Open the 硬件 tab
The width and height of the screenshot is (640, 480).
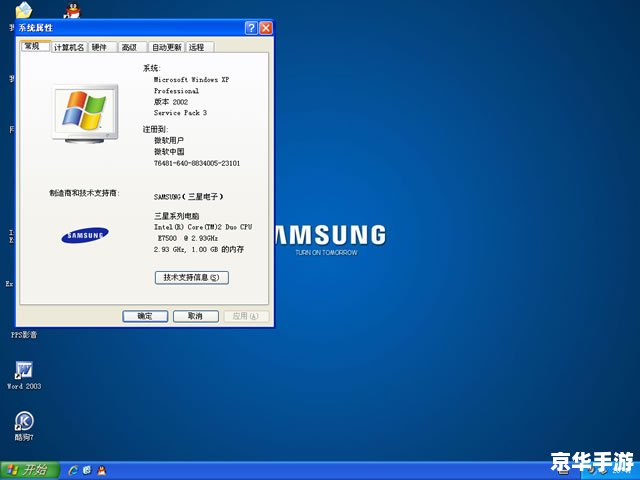coord(102,47)
